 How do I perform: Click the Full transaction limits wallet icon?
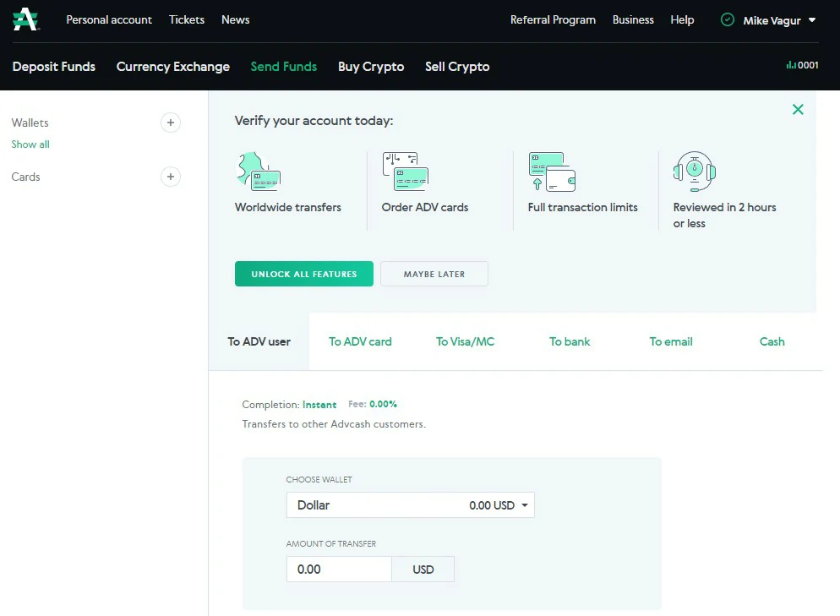tap(552, 172)
